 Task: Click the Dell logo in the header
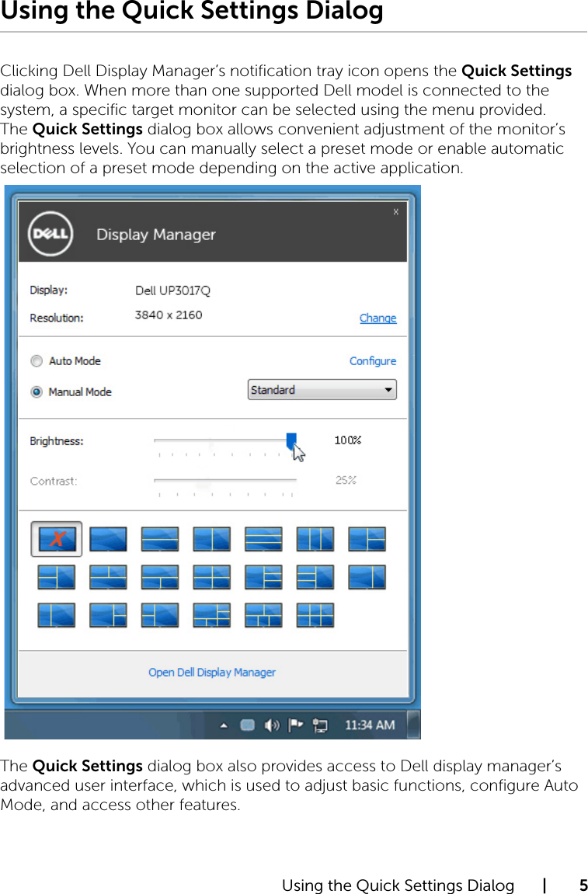[x=50, y=233]
